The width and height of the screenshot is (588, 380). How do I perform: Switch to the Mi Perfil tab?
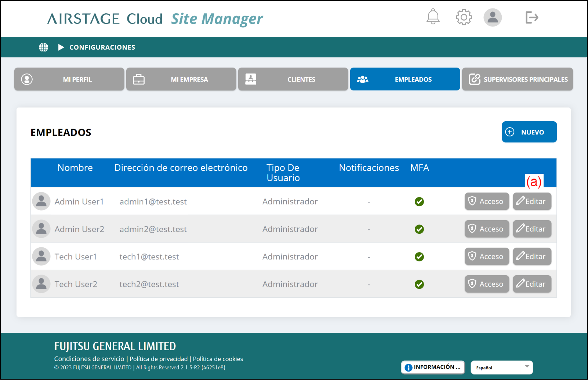point(69,79)
